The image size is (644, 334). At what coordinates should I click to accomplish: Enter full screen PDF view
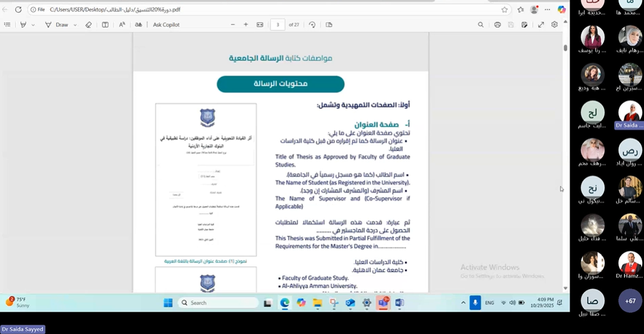(541, 25)
